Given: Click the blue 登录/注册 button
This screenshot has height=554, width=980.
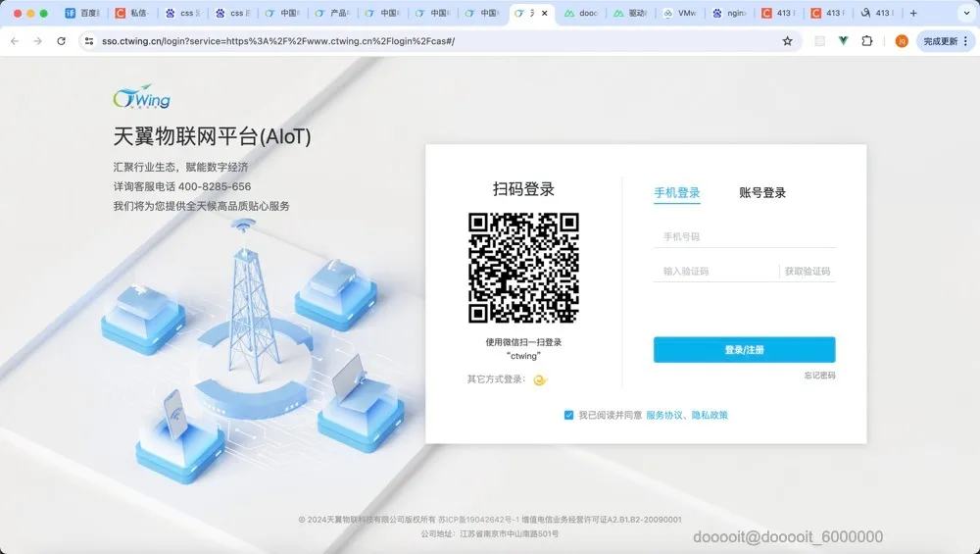Looking at the screenshot, I should (x=745, y=349).
